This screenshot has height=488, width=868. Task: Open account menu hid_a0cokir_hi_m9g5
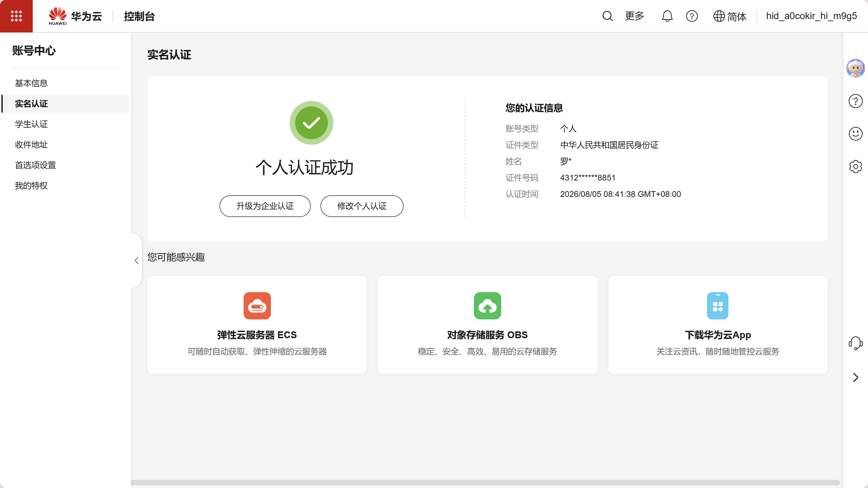tap(811, 16)
